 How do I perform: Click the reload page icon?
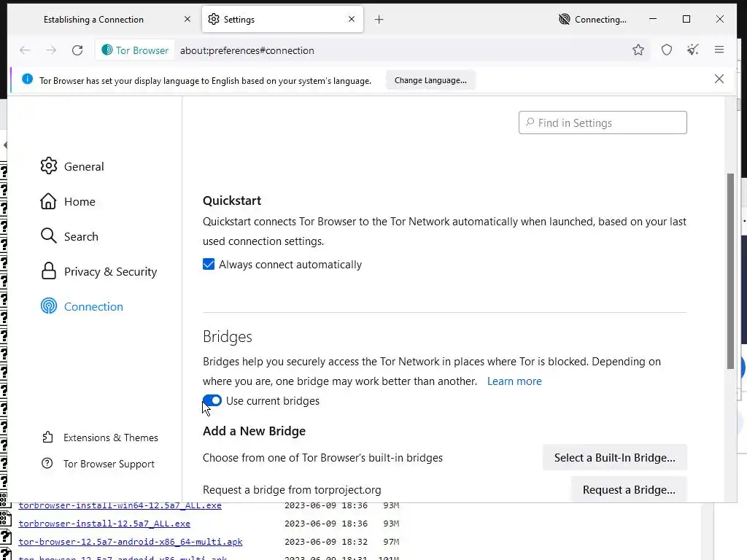[77, 50]
